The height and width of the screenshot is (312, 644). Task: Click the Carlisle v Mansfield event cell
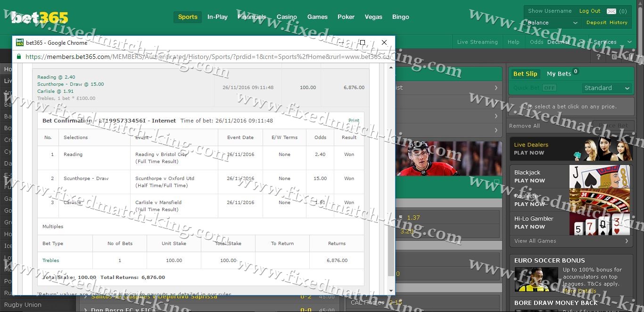174,206
